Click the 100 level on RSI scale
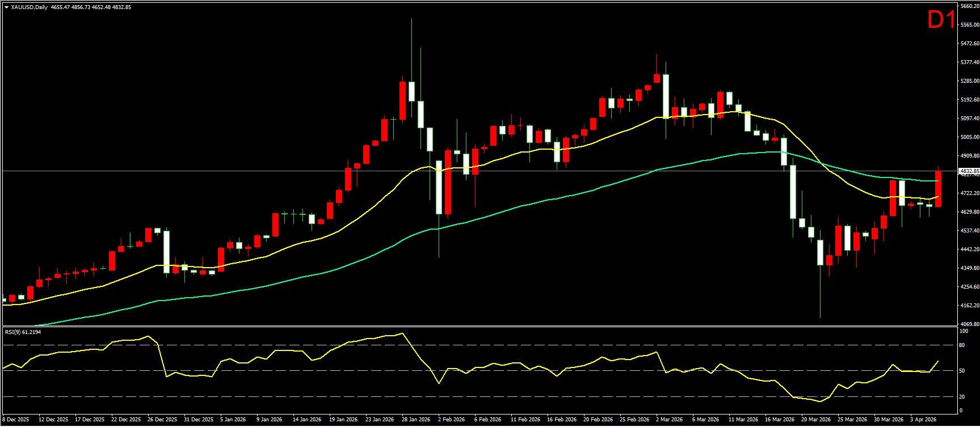 pos(963,331)
